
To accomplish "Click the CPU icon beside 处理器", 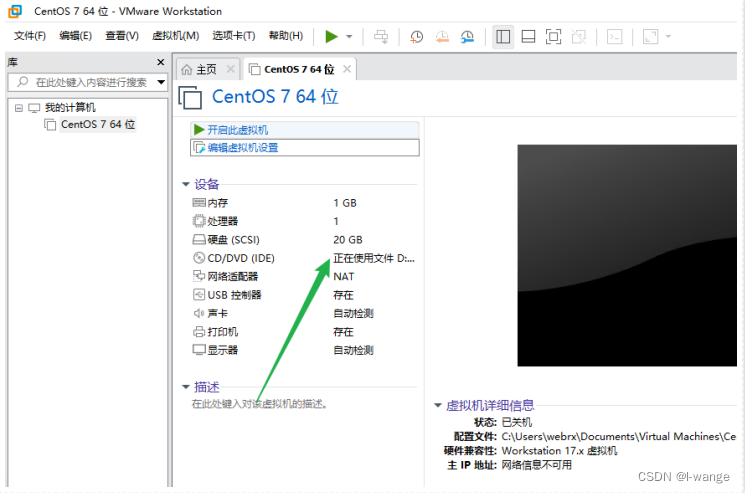I will [x=199, y=221].
